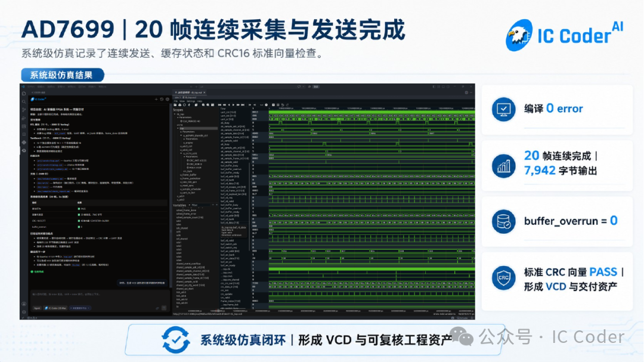The height and width of the screenshot is (362, 644).
Task: Jump to the waveform end
Action: 243,105
